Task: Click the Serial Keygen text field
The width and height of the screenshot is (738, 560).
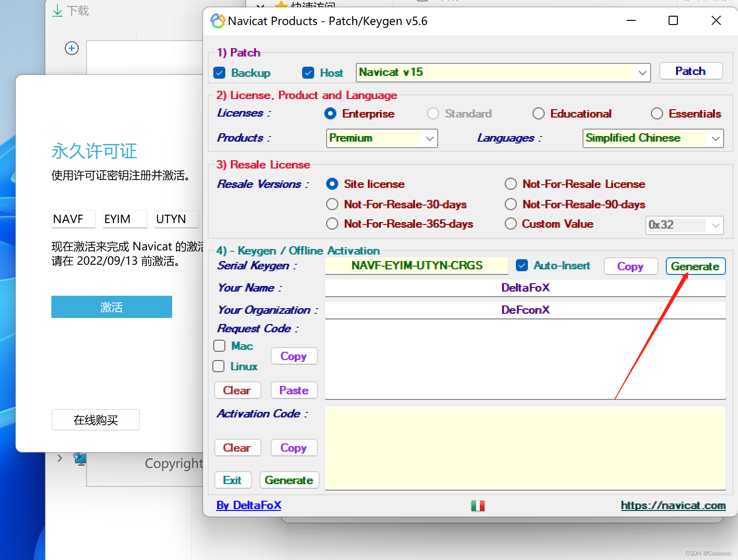Action: 416,266
